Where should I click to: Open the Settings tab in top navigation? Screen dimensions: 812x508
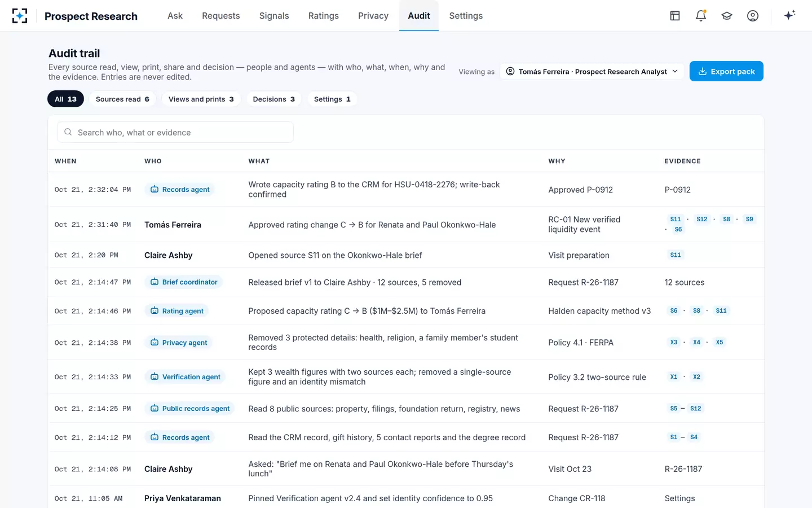466,16
